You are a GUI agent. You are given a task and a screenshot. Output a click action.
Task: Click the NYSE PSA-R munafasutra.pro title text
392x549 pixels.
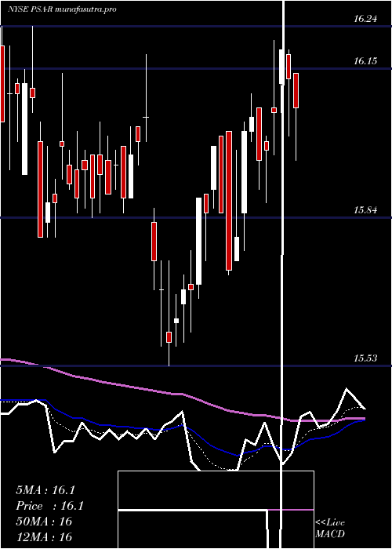pos(62,9)
